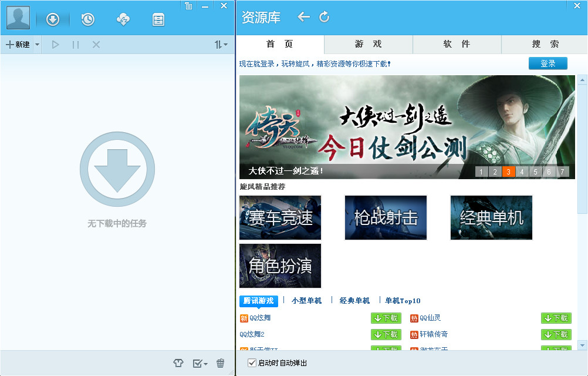Image resolution: width=588 pixels, height=376 pixels.
Task: Switch to the 游戏 tab
Action: pyautogui.click(x=369, y=44)
